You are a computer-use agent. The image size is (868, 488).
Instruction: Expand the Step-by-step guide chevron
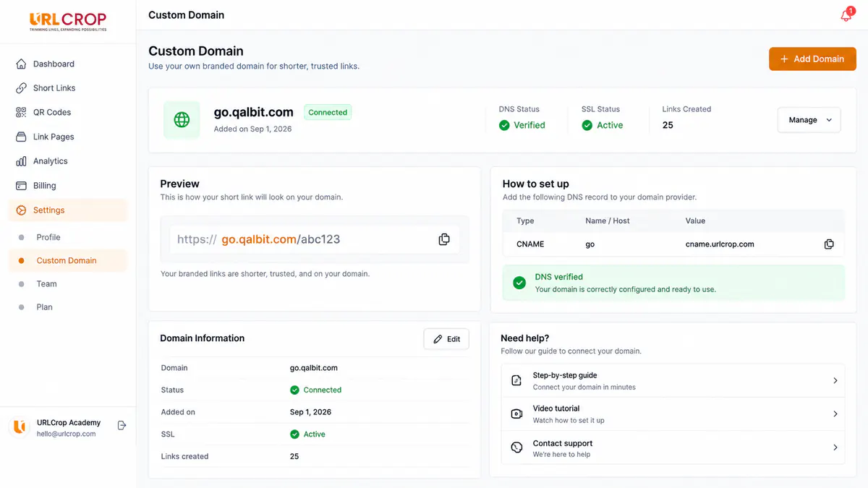835,380
